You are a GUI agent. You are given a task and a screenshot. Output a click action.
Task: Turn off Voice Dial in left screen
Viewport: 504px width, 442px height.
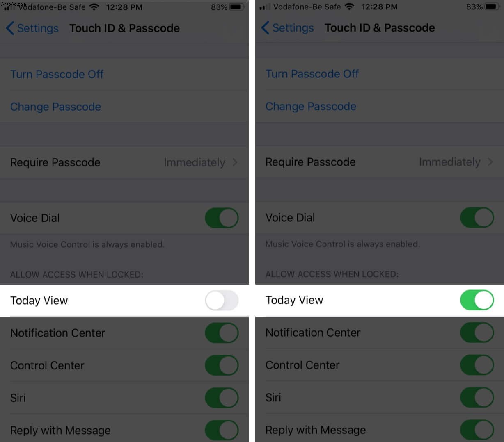point(222,218)
